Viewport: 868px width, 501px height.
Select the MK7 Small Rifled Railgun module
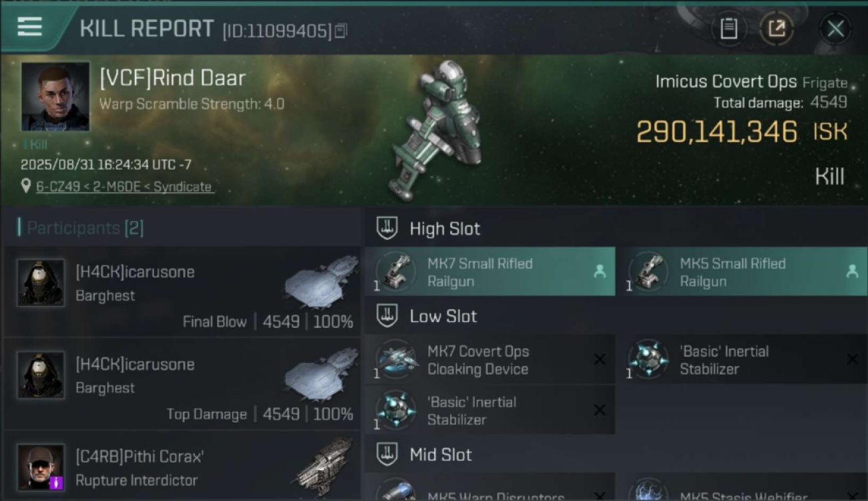point(490,272)
